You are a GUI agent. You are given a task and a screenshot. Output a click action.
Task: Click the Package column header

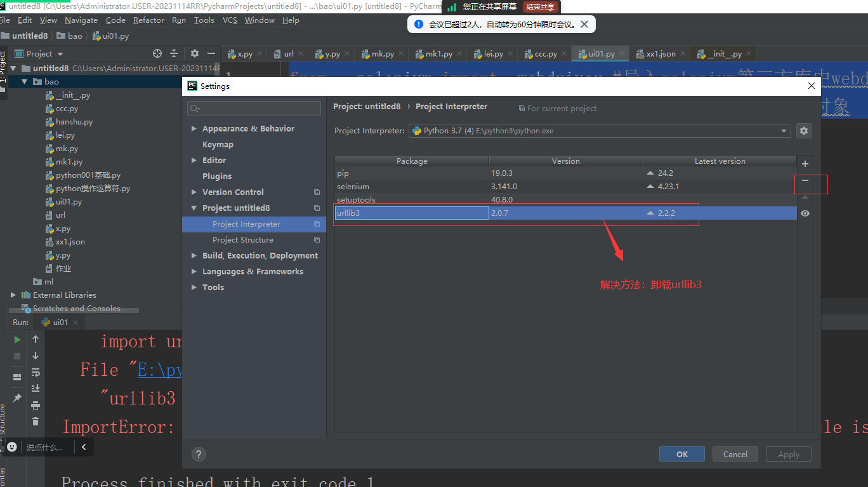412,161
